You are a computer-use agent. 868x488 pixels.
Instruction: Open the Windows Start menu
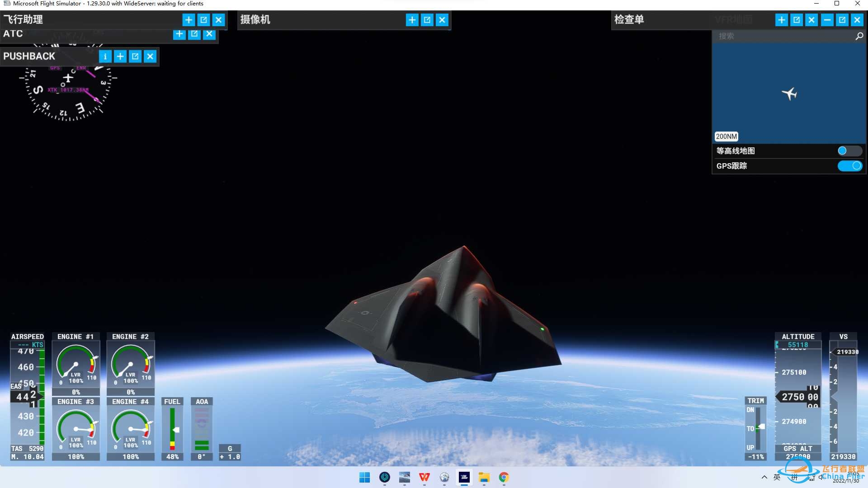click(364, 477)
